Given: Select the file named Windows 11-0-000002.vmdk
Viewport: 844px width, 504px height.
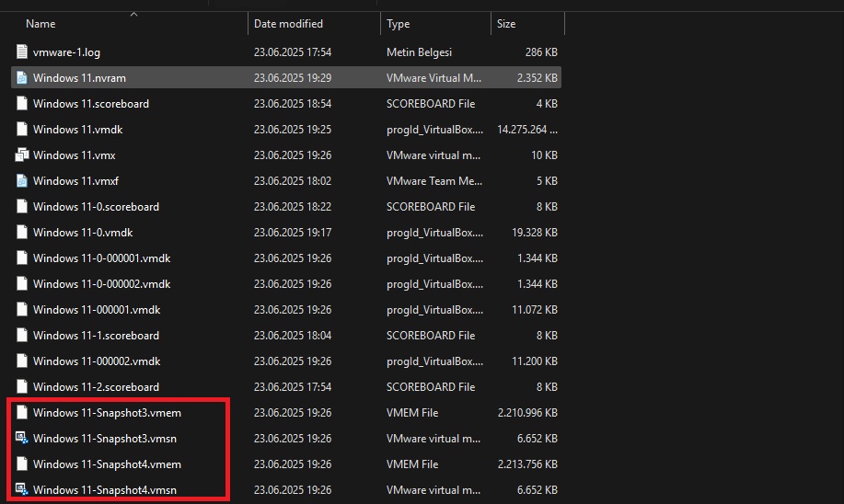Looking at the screenshot, I should (x=102, y=284).
